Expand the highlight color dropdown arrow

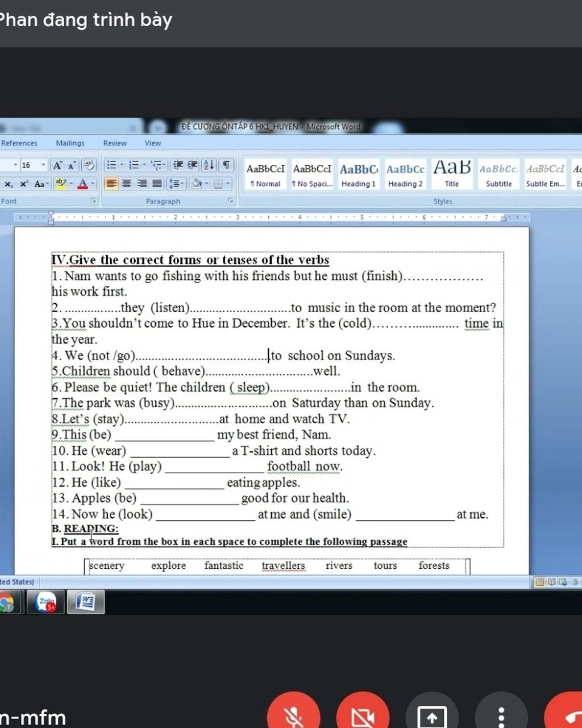(71, 184)
